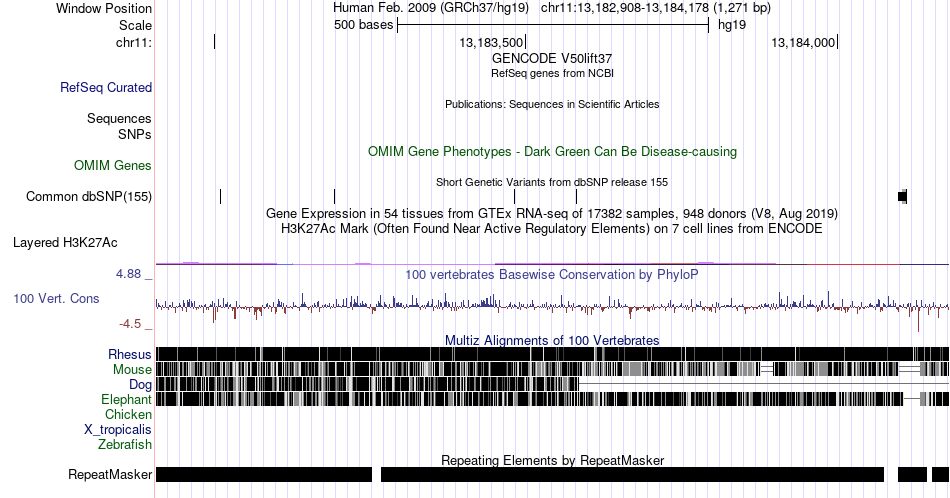Viewport: 950px width, 498px height.
Task: Click Multiz Alignments of 100 Vertebrates title
Action: [x=552, y=340]
